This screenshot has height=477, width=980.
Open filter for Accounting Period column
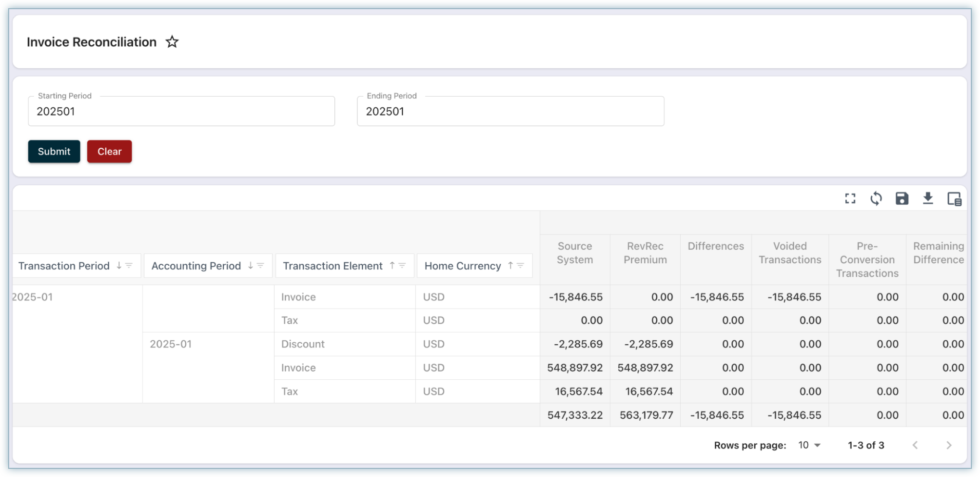tap(260, 266)
